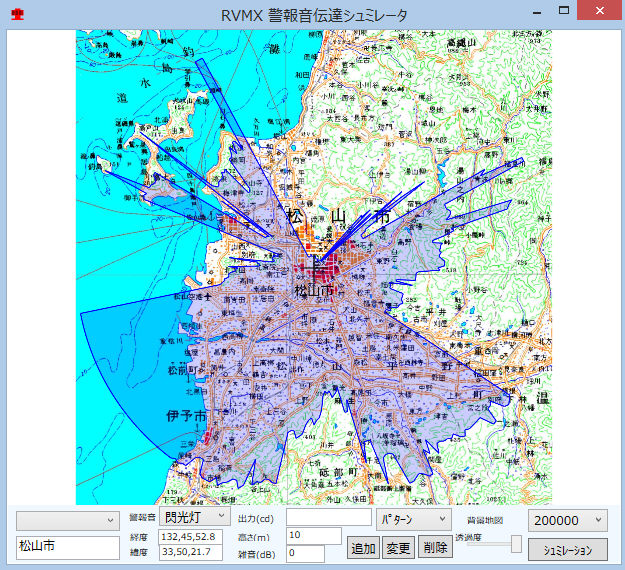Click the 追加 button
Screen dimensions: 625x570
[363, 548]
